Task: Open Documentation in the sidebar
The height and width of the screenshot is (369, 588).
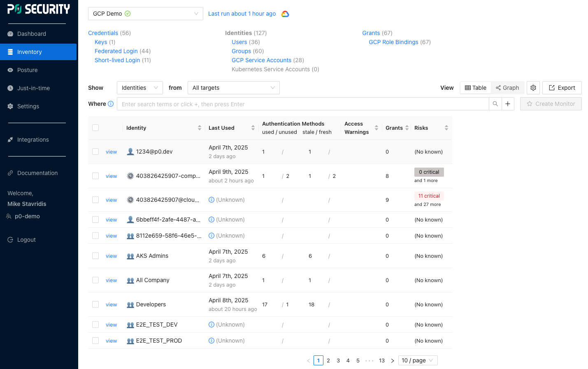Action: (x=38, y=173)
